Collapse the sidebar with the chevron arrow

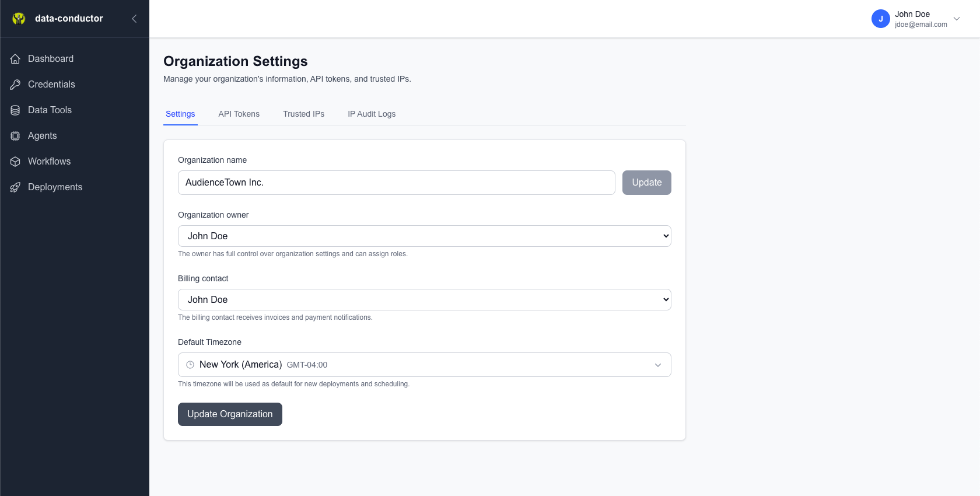[134, 19]
